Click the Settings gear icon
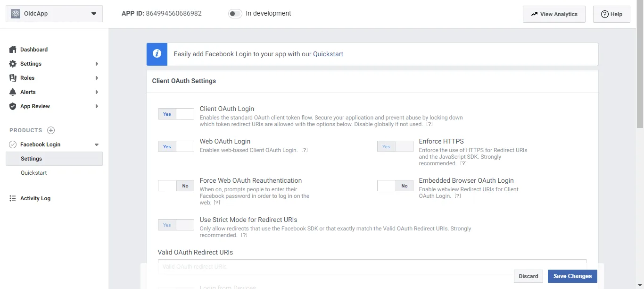Viewport: 644px width, 289px height. coord(13,64)
